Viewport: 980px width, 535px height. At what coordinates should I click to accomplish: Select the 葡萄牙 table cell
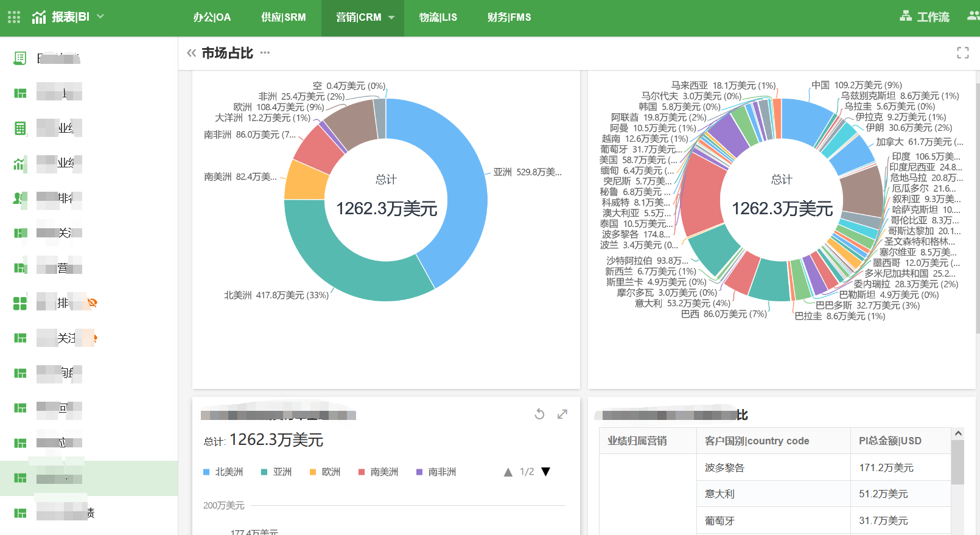[x=773, y=520]
